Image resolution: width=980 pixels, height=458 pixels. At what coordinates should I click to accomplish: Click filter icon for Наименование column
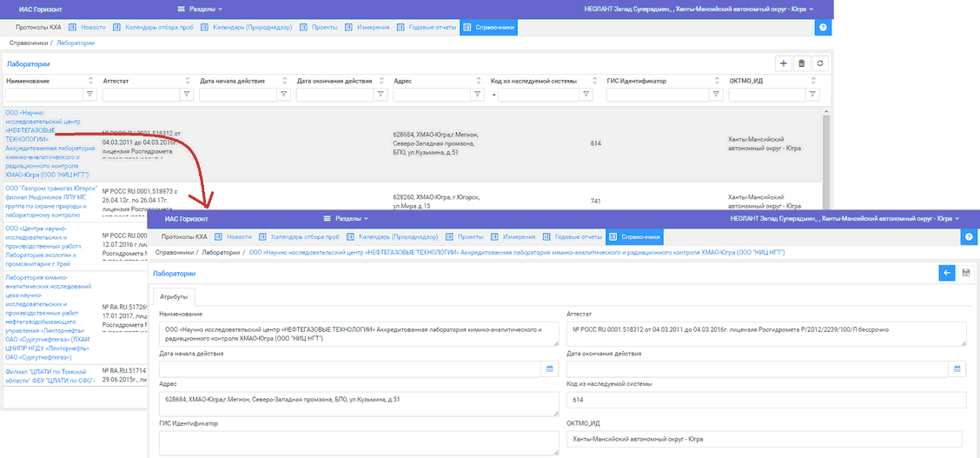pyautogui.click(x=89, y=95)
